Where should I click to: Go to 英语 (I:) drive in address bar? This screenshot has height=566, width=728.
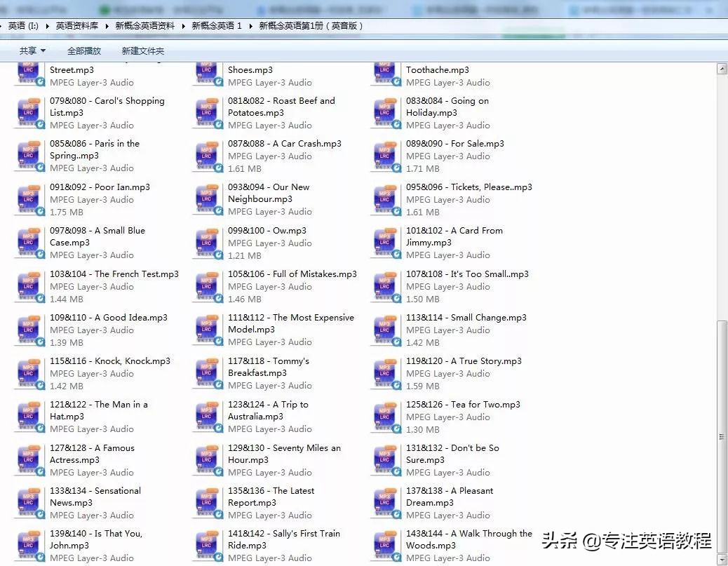tap(23, 26)
